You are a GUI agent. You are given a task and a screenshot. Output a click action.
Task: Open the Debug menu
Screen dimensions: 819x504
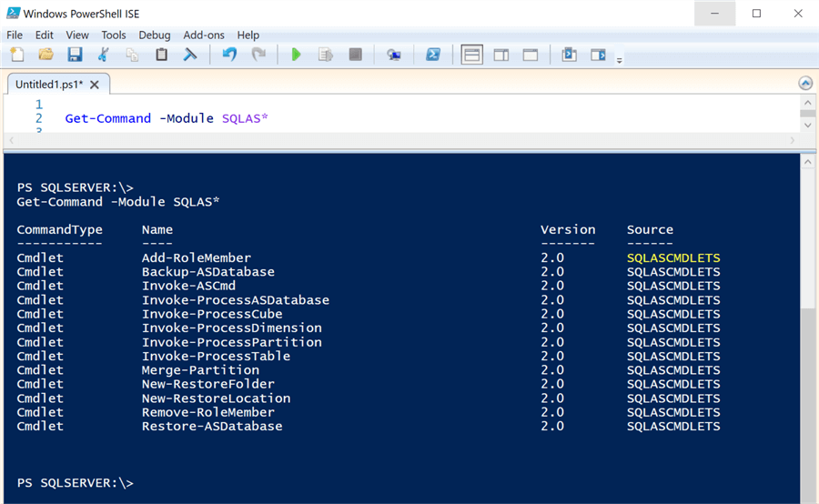click(x=155, y=35)
